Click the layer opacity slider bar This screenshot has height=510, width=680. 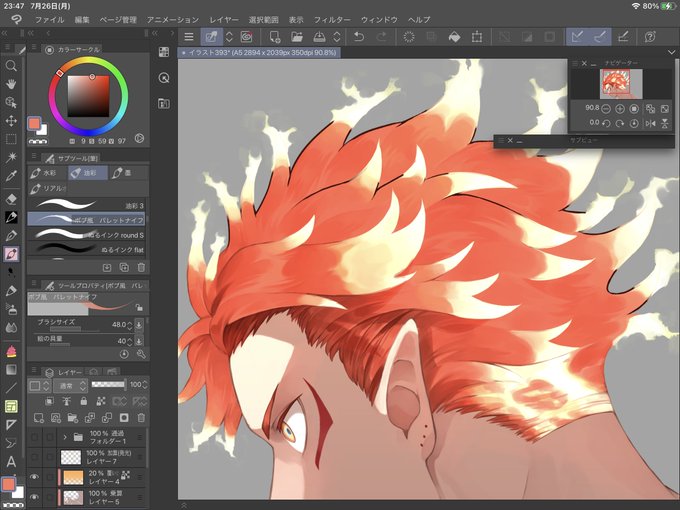pos(108,385)
